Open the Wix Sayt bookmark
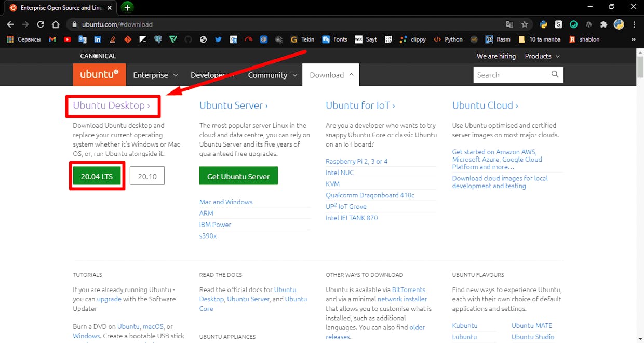644x343 pixels. click(x=366, y=39)
